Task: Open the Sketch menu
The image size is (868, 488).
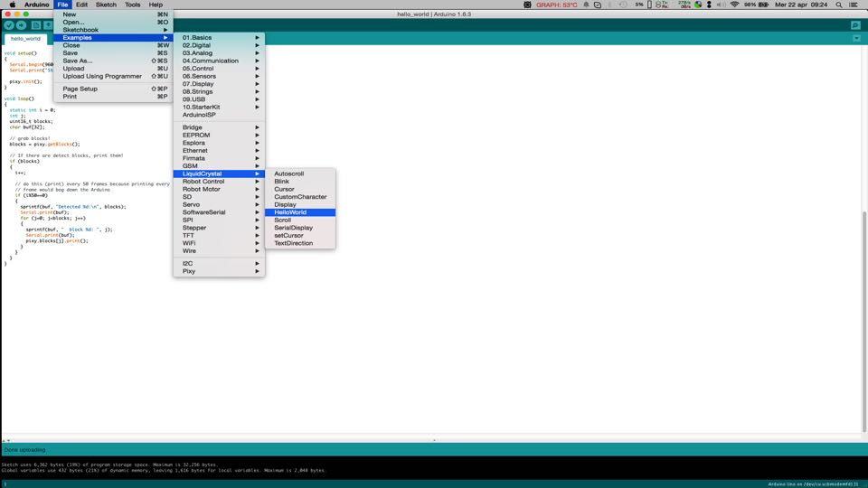Action: (106, 5)
